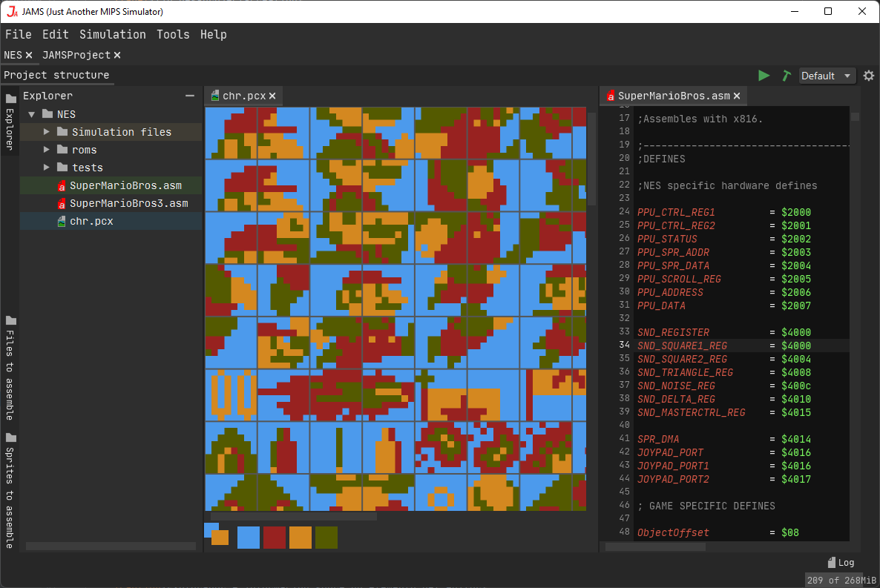Click the file icon on SuperMarioBros.asm editor tab
The height and width of the screenshot is (588, 880).
pyautogui.click(x=611, y=96)
